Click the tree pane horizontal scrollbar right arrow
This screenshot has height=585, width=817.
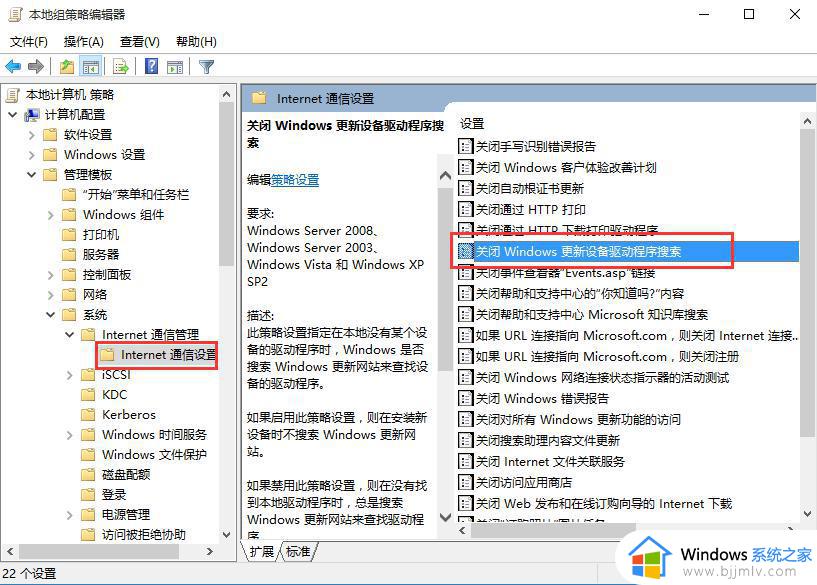(209, 551)
